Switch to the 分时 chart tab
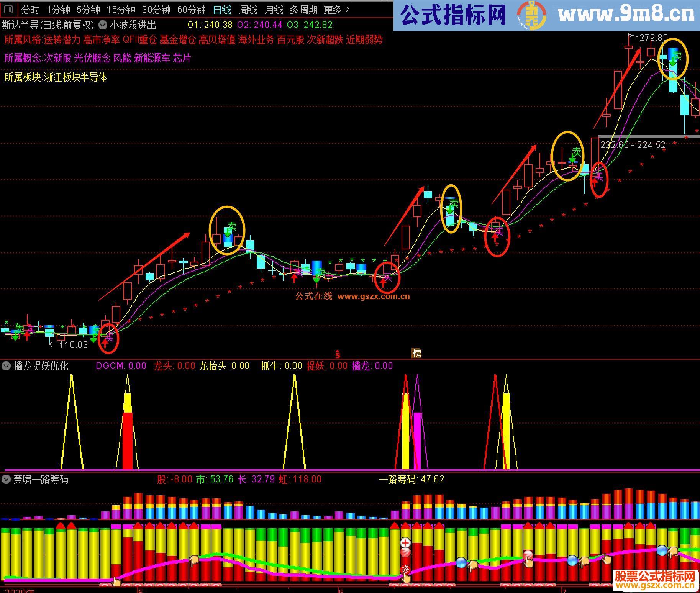 30,10
